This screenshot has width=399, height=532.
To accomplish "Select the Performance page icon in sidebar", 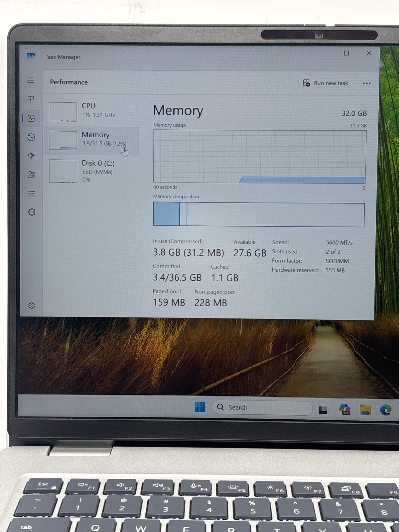I will coord(31,118).
